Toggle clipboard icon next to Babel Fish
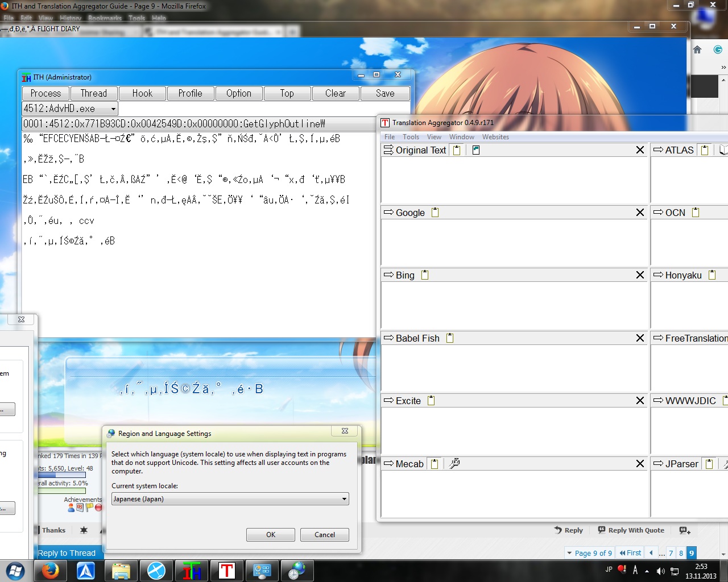Image resolution: width=728 pixels, height=582 pixels. [x=450, y=338]
